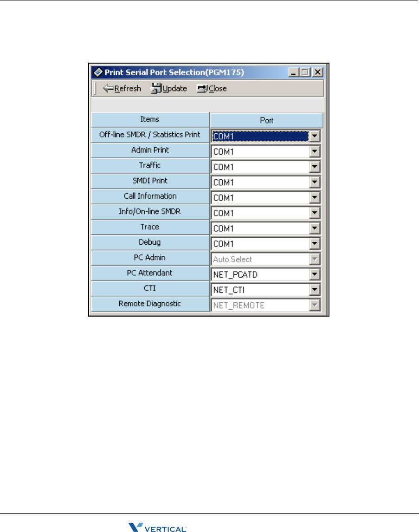Minimize the Print Serial Port Selection window

point(293,72)
